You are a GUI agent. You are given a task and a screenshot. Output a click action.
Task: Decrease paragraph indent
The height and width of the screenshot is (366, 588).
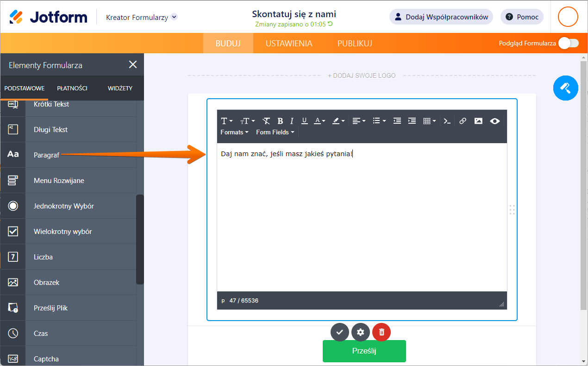pyautogui.click(x=397, y=121)
